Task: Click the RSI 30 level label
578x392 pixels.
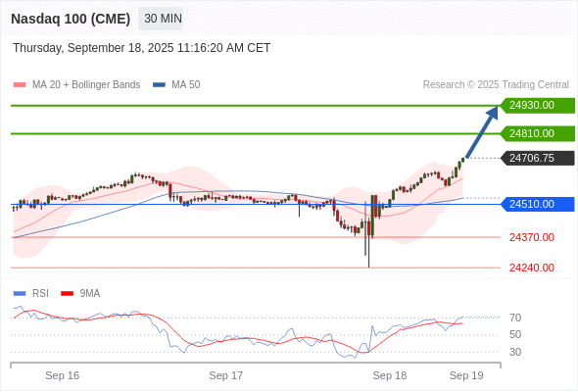Action: [x=515, y=352]
